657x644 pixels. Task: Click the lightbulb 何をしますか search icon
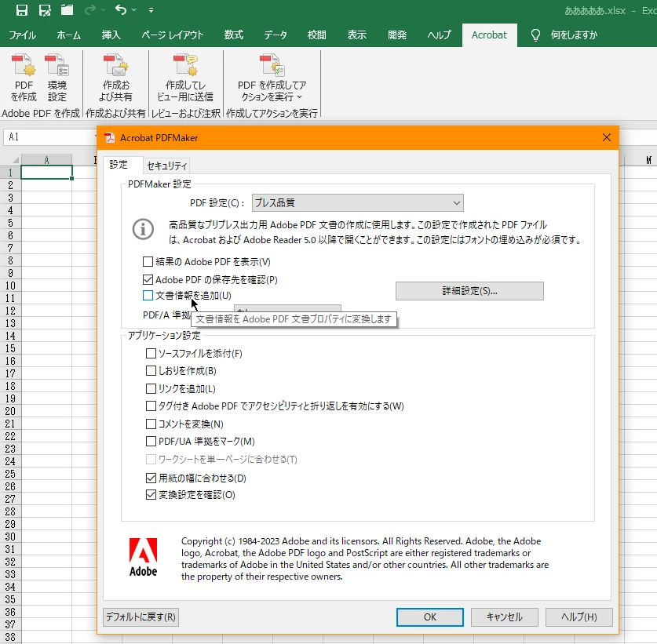535,35
